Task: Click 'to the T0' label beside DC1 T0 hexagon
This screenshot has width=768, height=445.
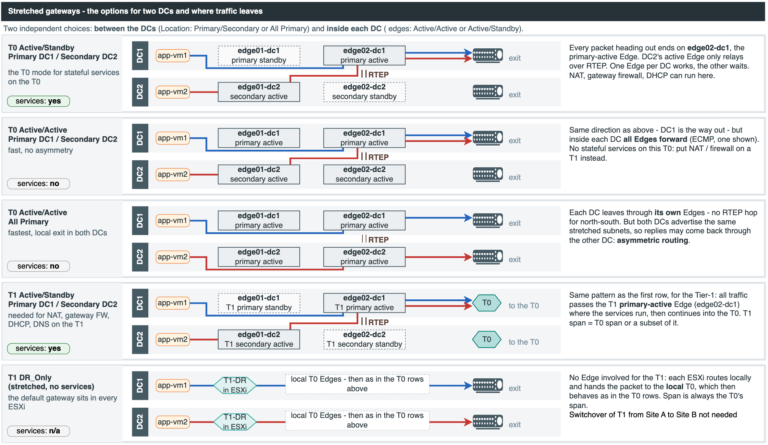Action: click(x=524, y=305)
